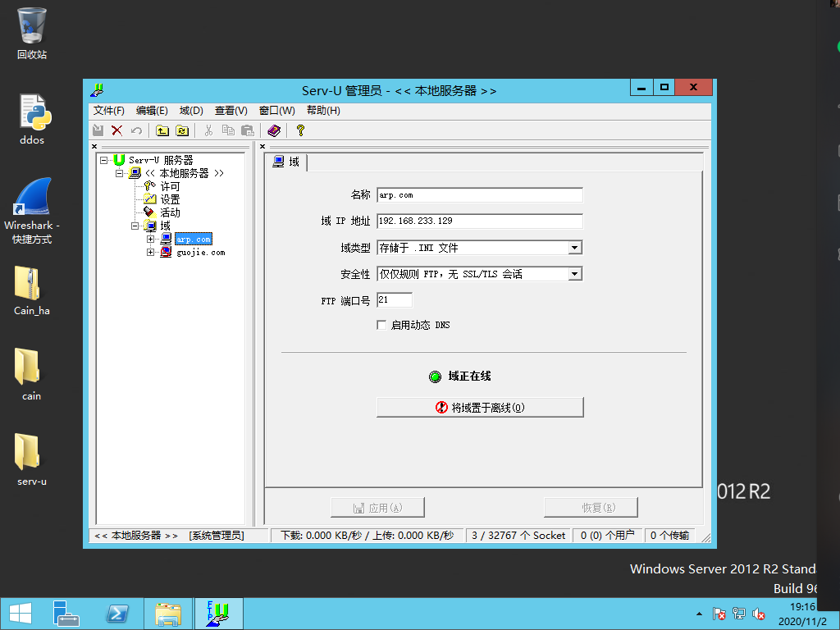Open the 窗口(W) menu
840x630 pixels.
click(x=277, y=111)
